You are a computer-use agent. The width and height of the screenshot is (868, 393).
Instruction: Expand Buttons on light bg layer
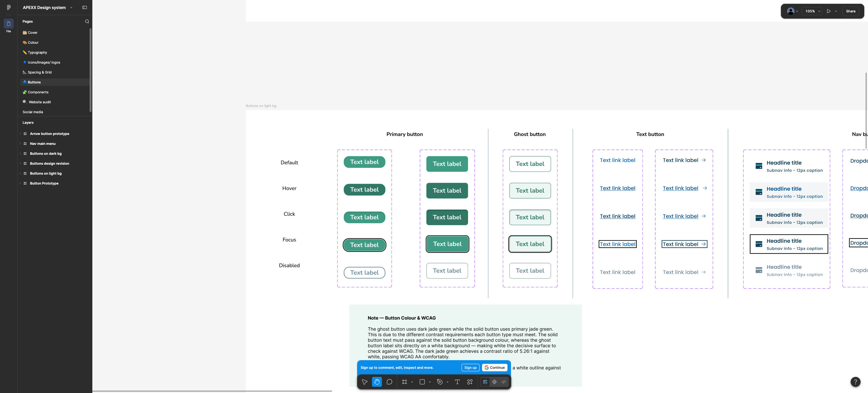point(20,173)
